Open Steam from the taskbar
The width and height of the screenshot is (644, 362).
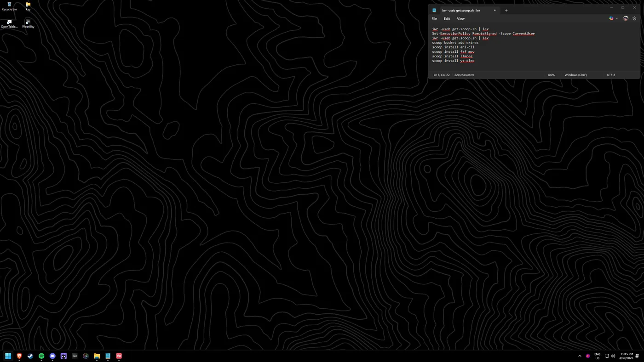tap(30, 356)
